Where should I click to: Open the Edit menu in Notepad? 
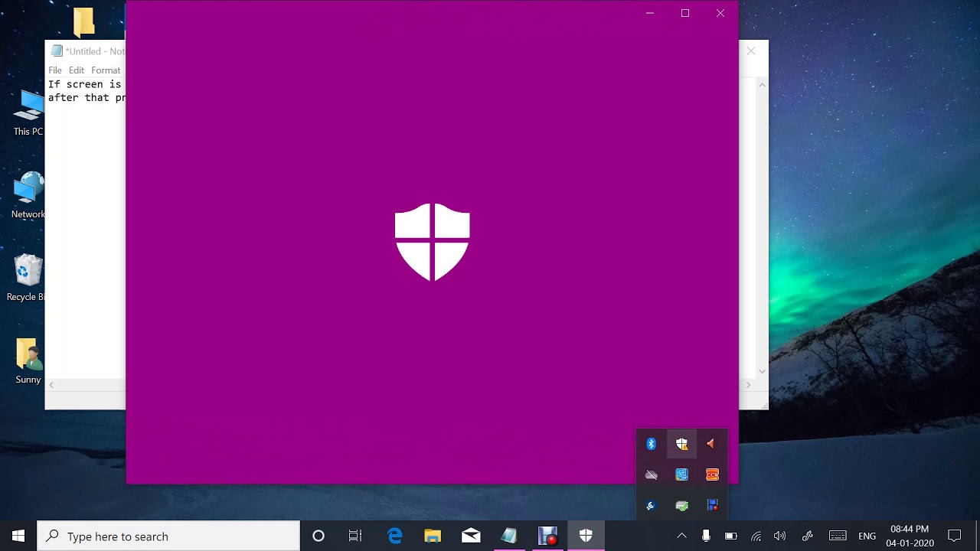(x=77, y=70)
